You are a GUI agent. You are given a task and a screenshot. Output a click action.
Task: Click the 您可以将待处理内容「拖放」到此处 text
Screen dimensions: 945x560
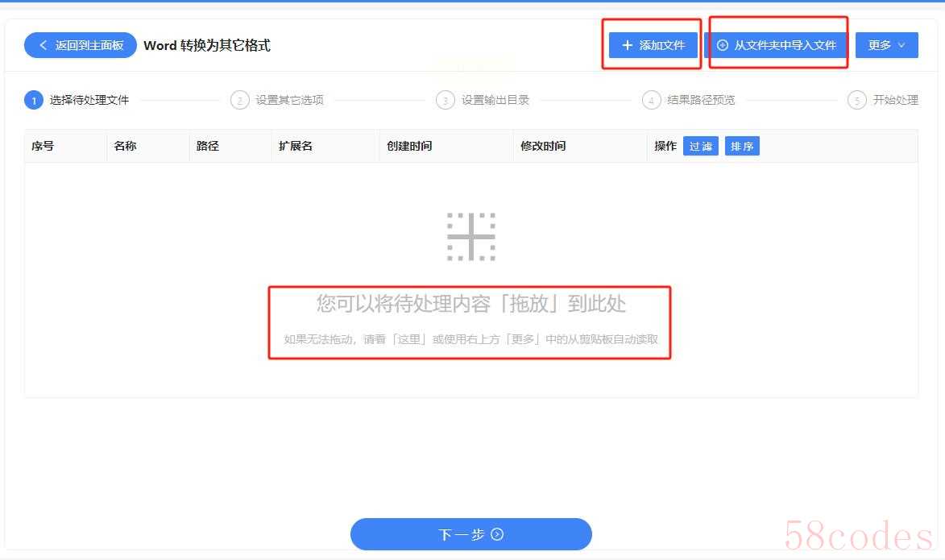click(x=471, y=304)
